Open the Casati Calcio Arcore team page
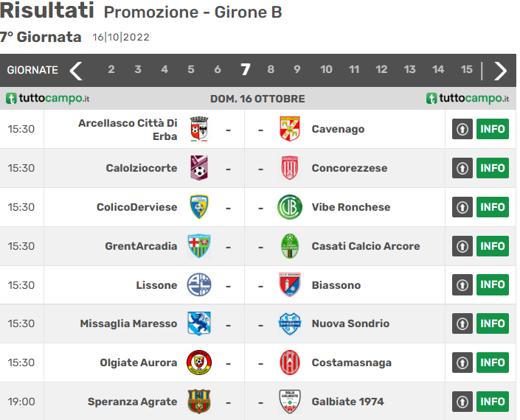Screen dimensions: 520x420 pos(366,246)
